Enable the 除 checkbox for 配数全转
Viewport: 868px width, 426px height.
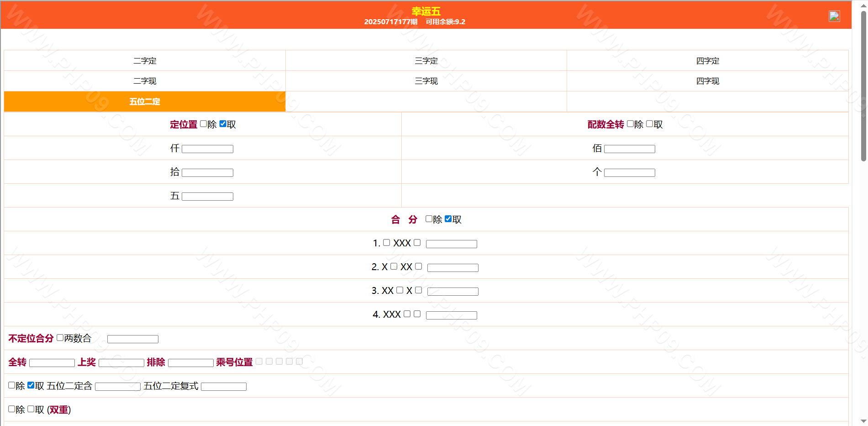pos(631,124)
